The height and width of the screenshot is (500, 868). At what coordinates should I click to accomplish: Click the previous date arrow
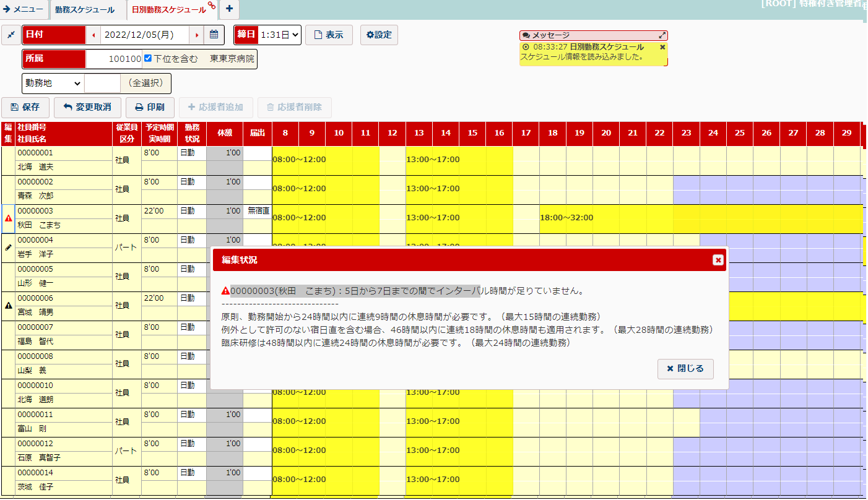point(93,35)
